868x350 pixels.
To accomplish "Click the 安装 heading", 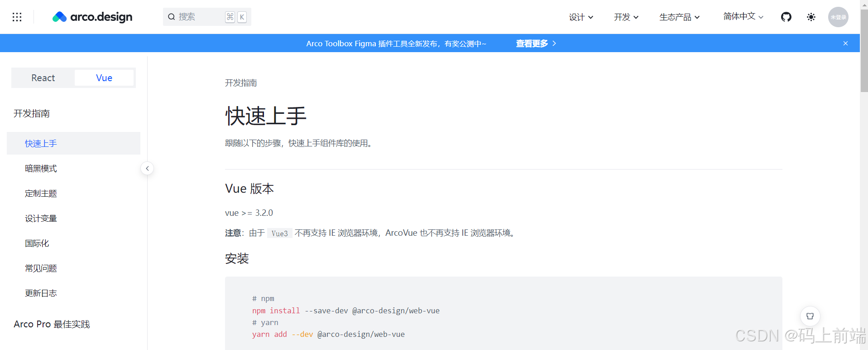I will [x=237, y=259].
